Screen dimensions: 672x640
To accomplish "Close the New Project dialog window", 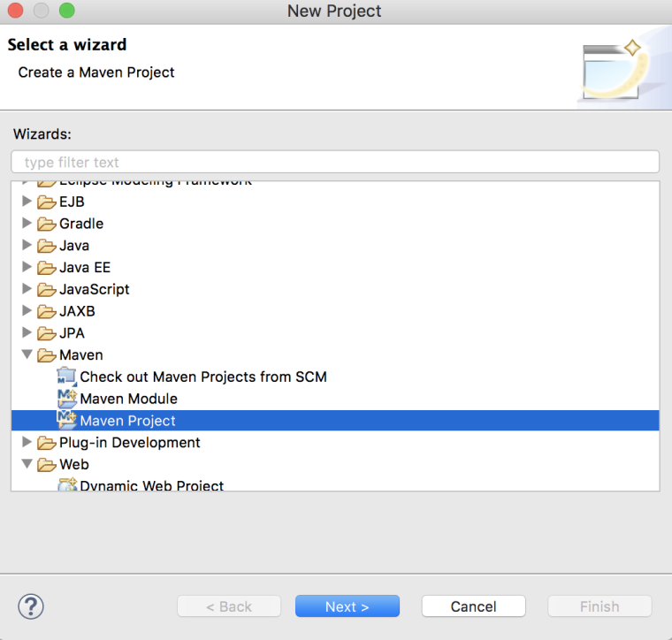I will click(15, 11).
